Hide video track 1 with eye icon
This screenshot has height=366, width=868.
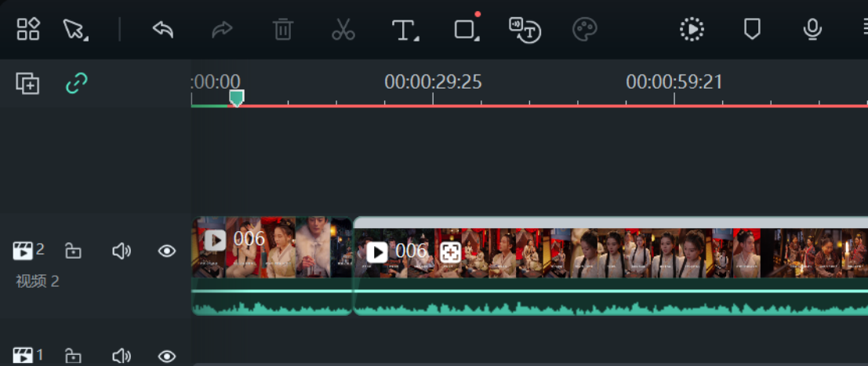click(x=167, y=356)
